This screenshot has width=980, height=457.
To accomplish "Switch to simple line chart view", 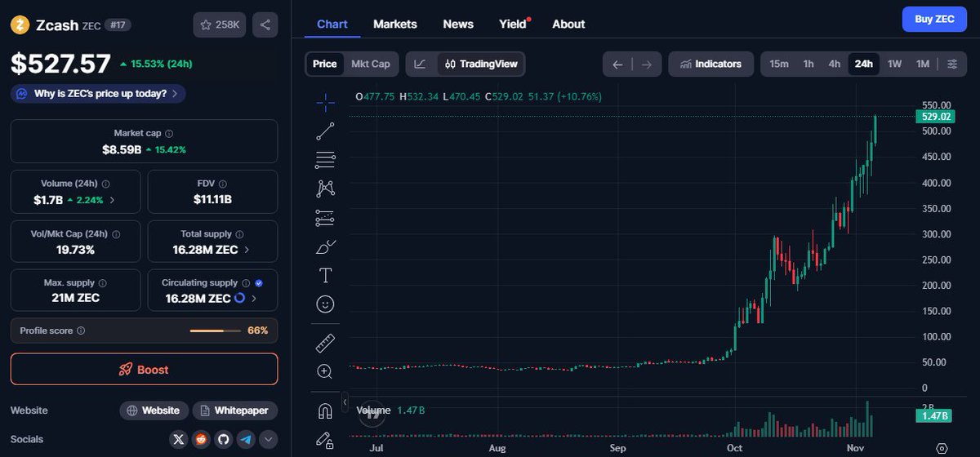I will [x=420, y=64].
